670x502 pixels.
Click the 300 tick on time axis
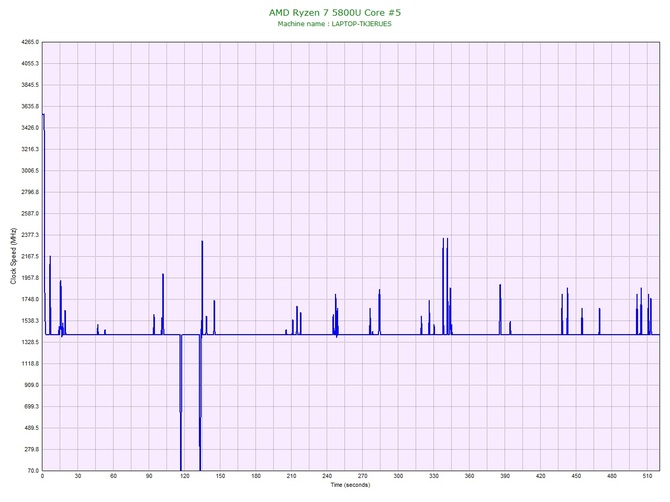[398, 476]
